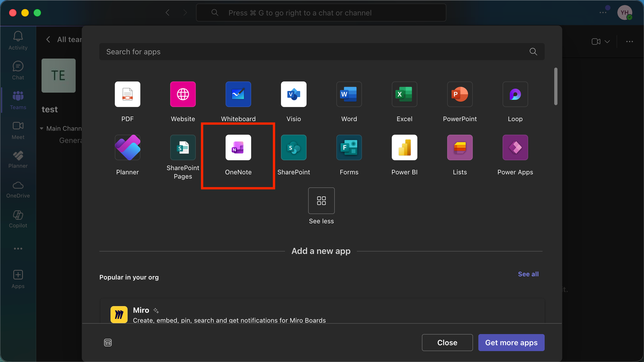
Task: Open the General channel
Action: tap(70, 140)
